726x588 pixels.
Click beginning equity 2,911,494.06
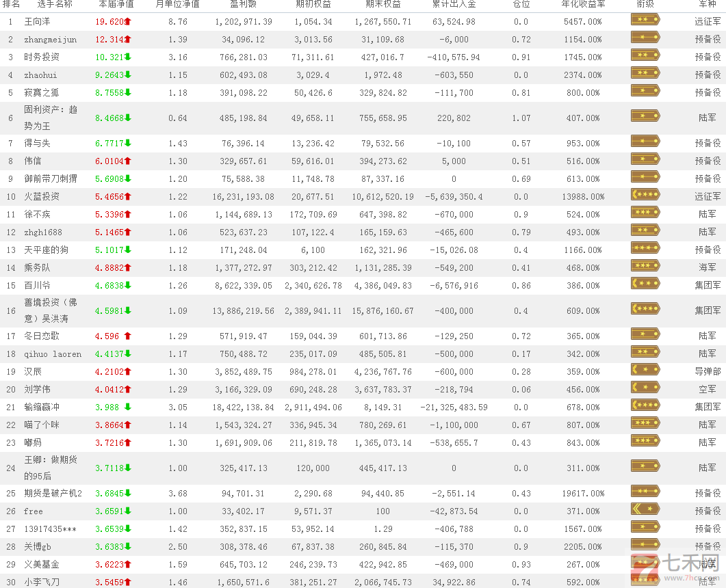tap(313, 407)
